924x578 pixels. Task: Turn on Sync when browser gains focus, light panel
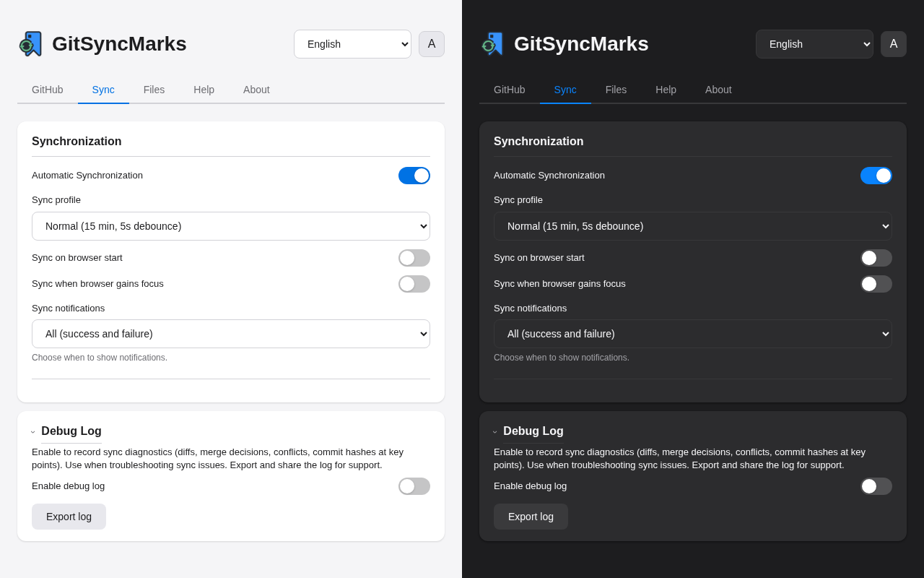click(414, 284)
